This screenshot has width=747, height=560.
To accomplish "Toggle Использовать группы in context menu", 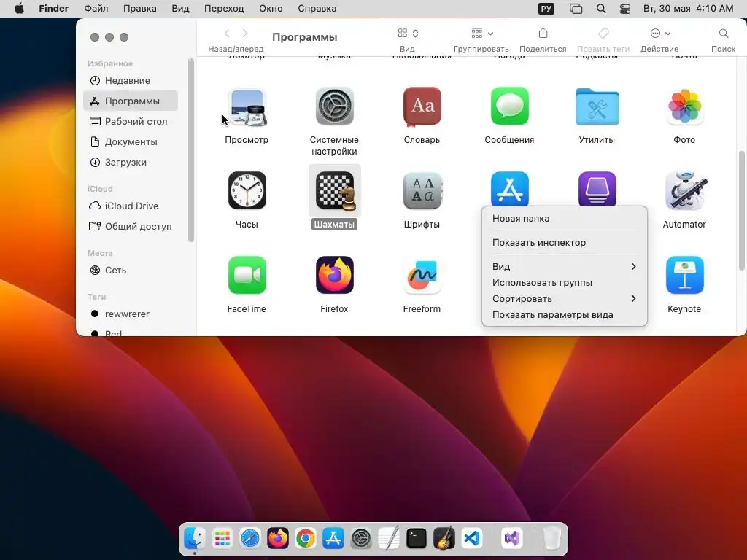I will point(564,282).
